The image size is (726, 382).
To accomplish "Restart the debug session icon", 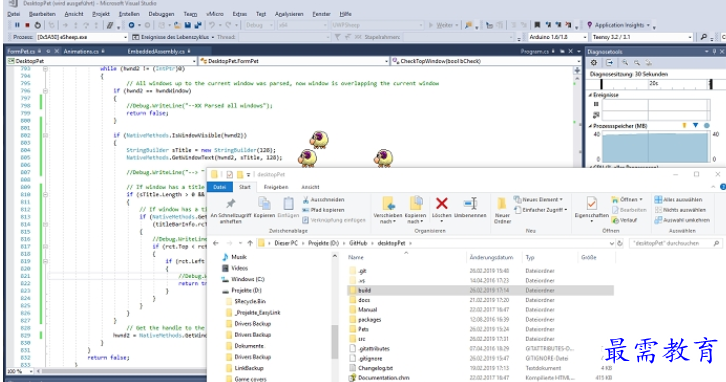I will click(x=38, y=25).
